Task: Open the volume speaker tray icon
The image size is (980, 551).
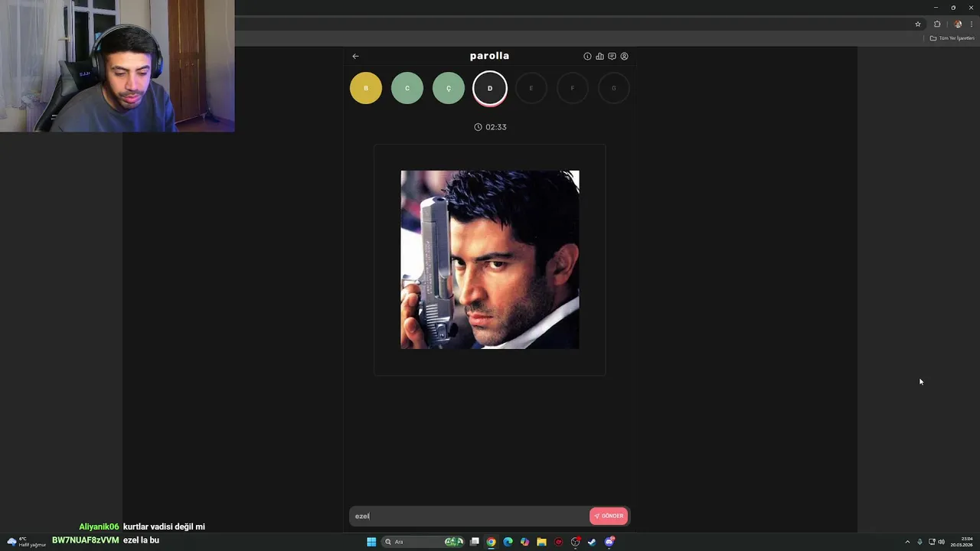Action: tap(941, 542)
